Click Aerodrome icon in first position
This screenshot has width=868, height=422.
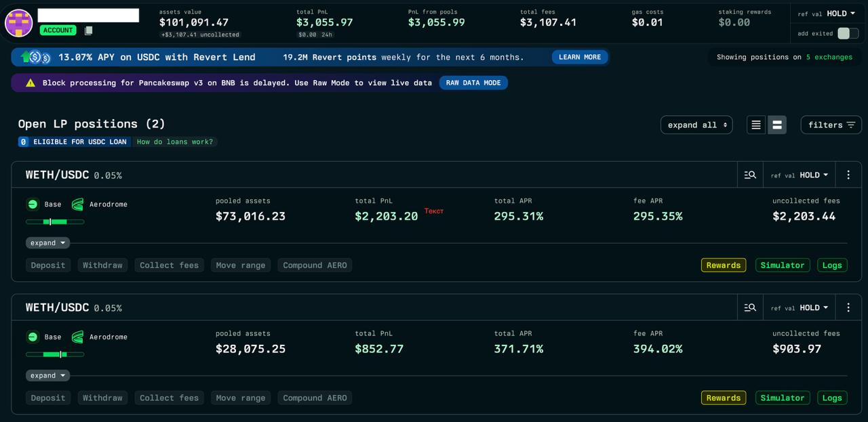pyautogui.click(x=77, y=204)
